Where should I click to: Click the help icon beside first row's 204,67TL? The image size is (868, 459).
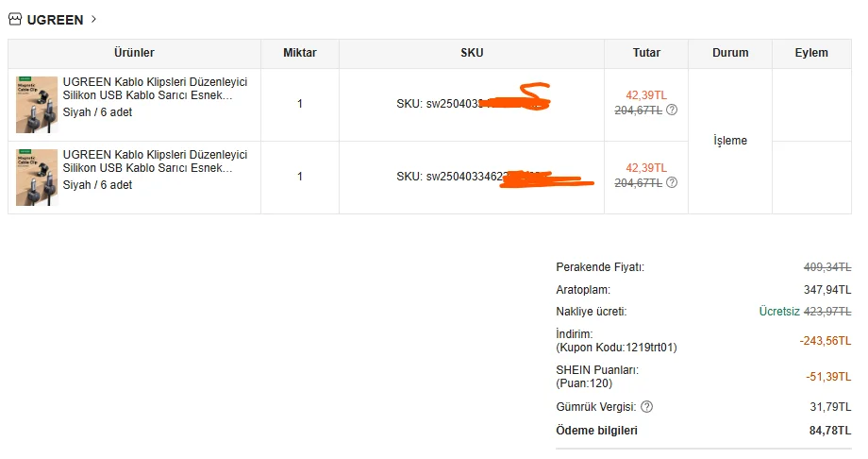click(x=672, y=110)
